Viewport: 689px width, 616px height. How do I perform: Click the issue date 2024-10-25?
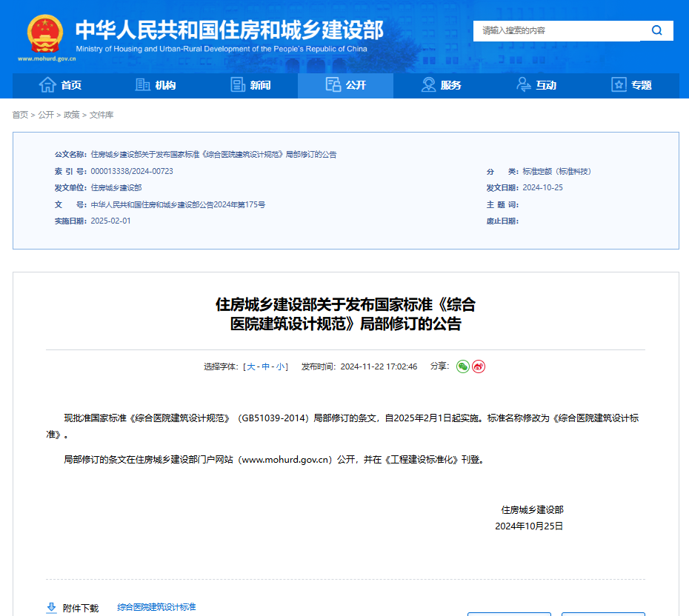click(x=542, y=187)
